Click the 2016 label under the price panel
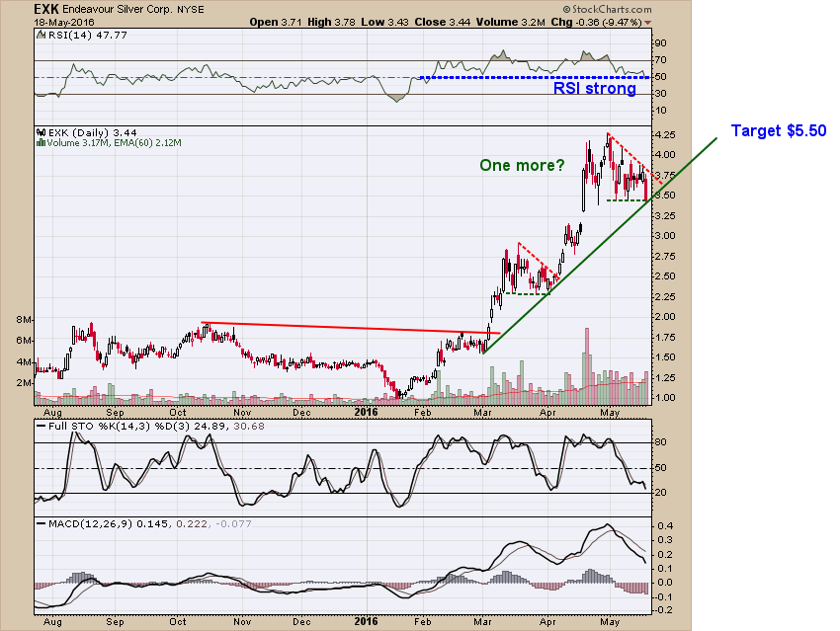 366,412
